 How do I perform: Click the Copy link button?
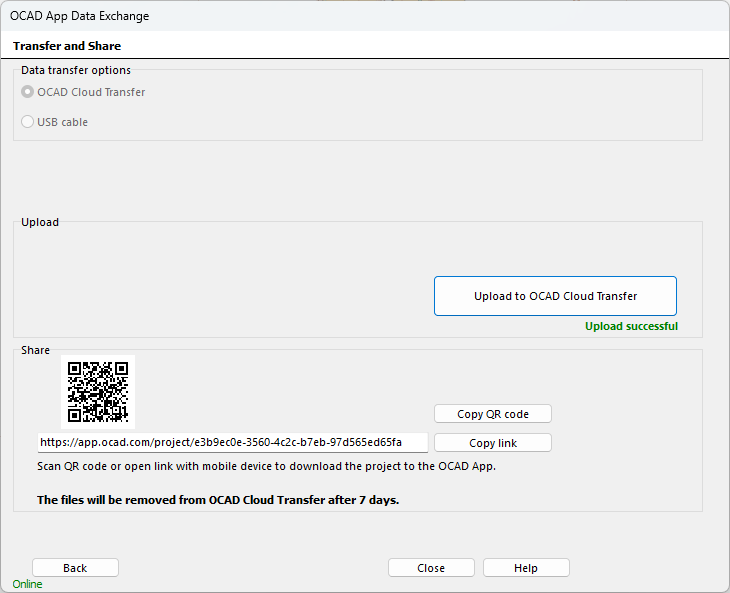(x=493, y=443)
